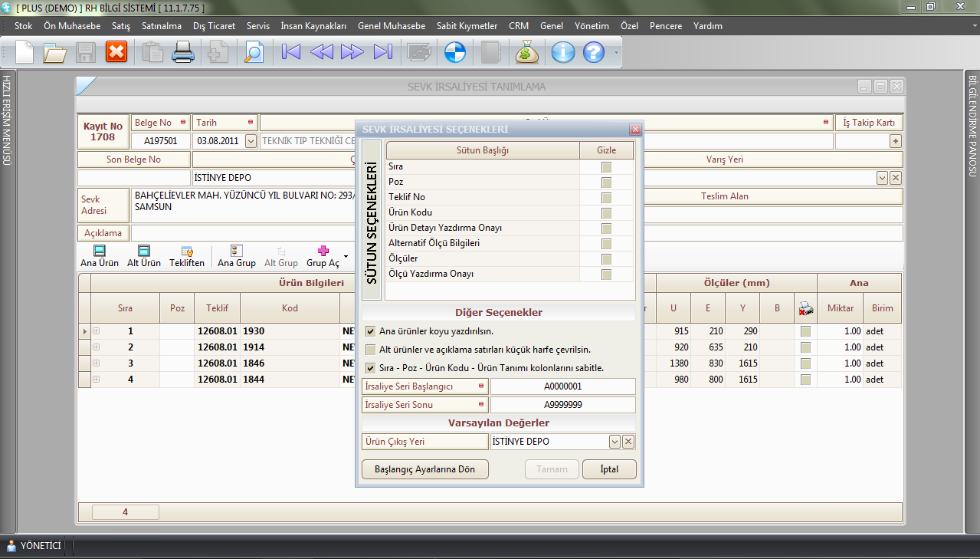Tick the Gizle checkbox for Teklif No
Screen dimensions: 980x559
606,197
